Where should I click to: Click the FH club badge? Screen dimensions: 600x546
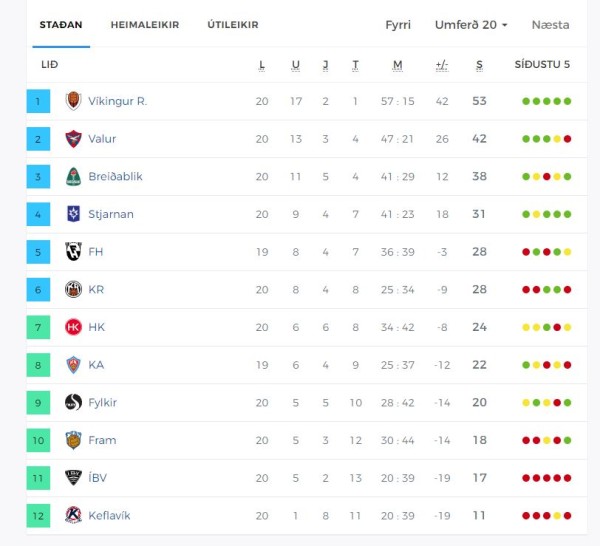pos(73,252)
